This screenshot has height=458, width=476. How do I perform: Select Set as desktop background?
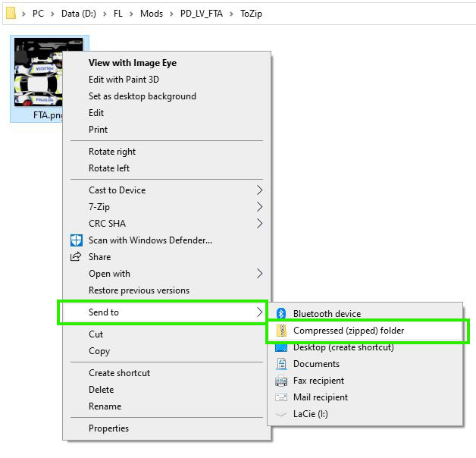coord(142,96)
